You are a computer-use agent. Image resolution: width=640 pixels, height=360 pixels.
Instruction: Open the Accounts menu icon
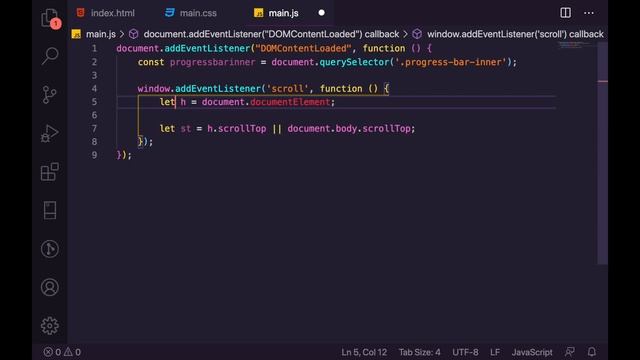[50, 287]
